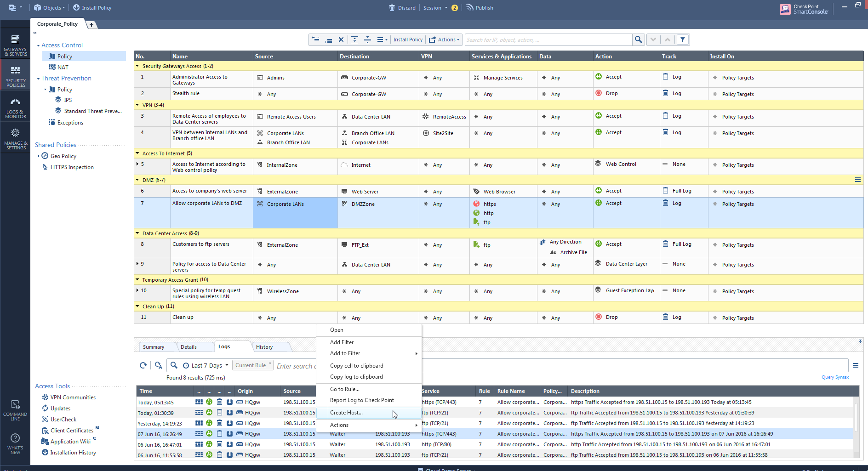Click the Expand all sections icon
The image size is (868, 471).
(354, 40)
